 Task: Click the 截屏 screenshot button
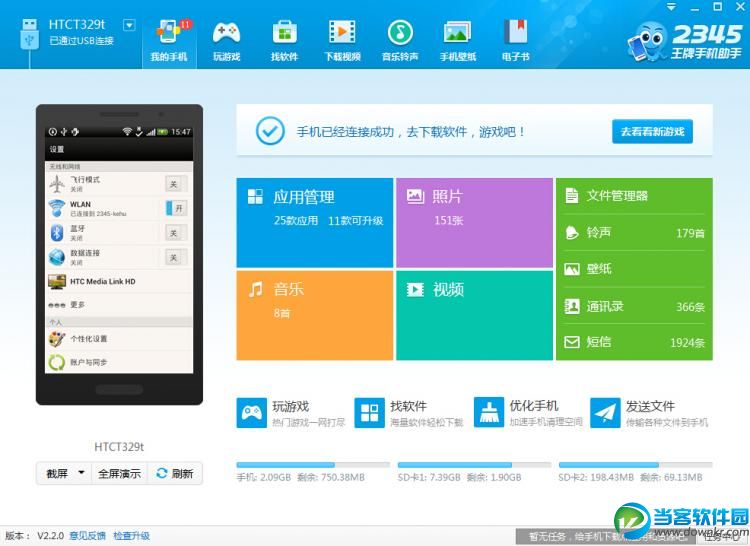click(56, 474)
